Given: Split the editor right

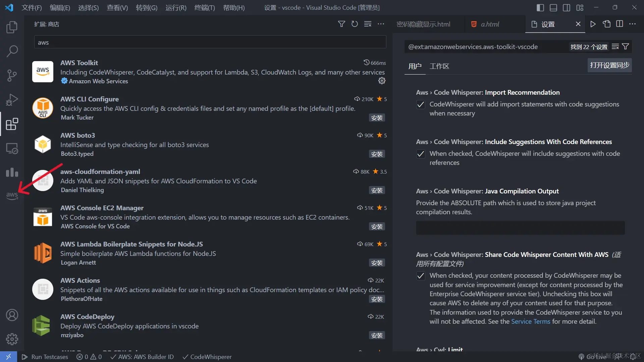Looking at the screenshot, I should click(x=620, y=24).
